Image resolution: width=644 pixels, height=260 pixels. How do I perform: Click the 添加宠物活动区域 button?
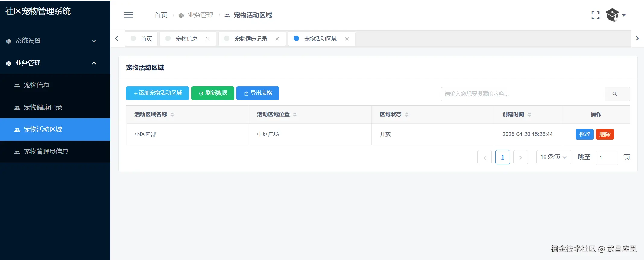(x=157, y=93)
